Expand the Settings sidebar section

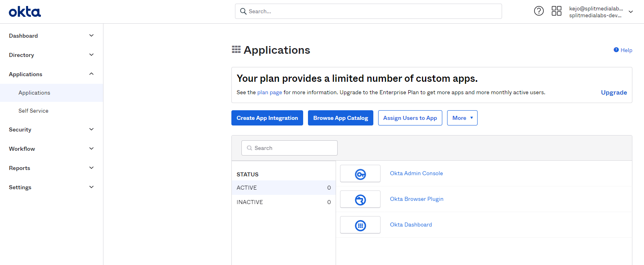pos(91,187)
